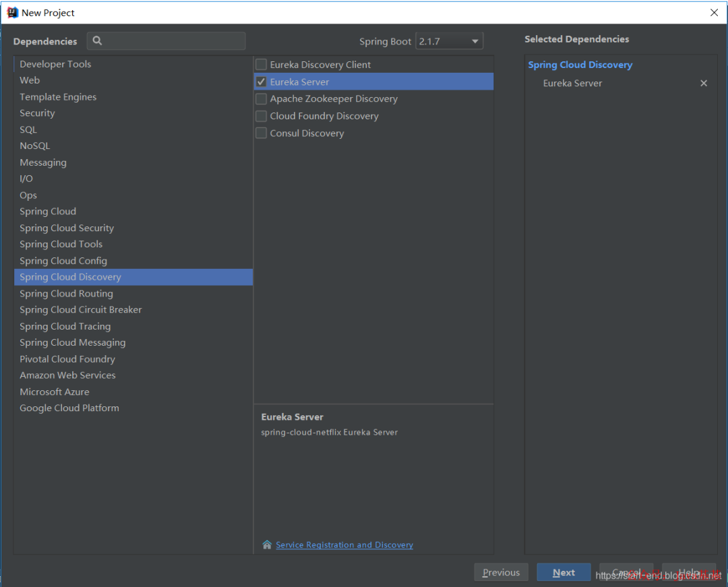Enable the Consul Discovery checkbox
Viewport: 728px width, 587px height.
click(x=262, y=133)
